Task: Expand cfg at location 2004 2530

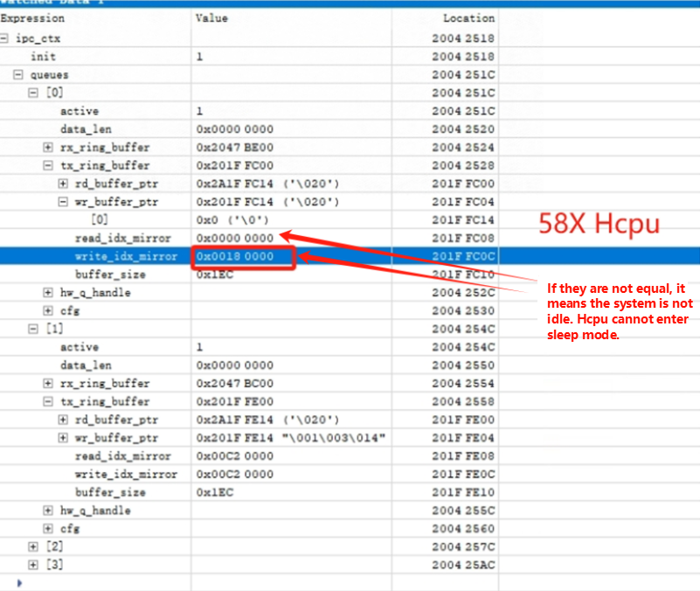Action: point(48,311)
